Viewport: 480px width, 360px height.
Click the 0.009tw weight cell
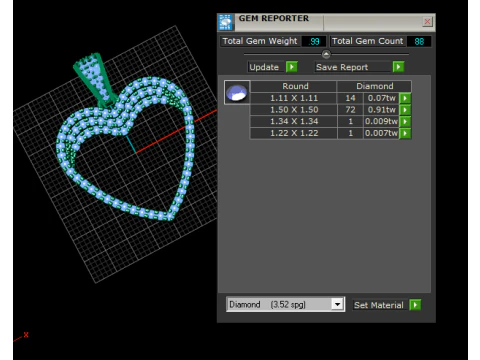[382, 121]
